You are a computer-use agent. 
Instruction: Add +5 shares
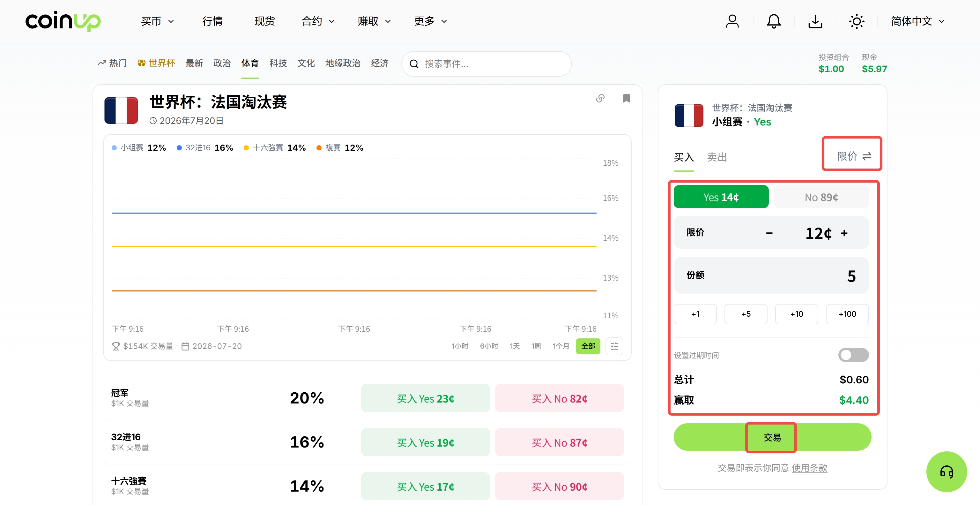click(746, 314)
